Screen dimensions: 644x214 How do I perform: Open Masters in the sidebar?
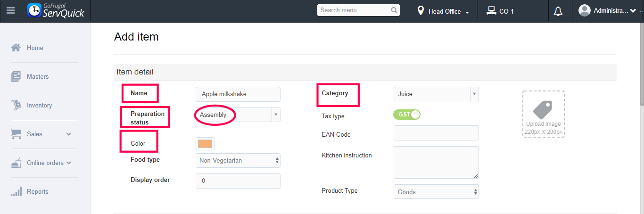(37, 76)
